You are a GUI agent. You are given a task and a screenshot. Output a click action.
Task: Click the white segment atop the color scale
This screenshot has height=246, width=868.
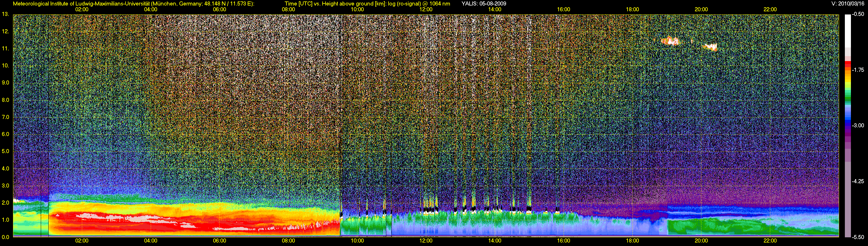click(847, 30)
